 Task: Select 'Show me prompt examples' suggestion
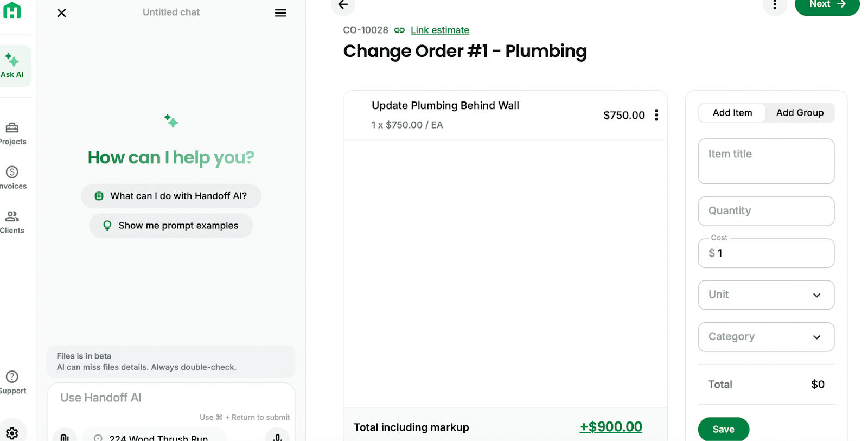[171, 226]
